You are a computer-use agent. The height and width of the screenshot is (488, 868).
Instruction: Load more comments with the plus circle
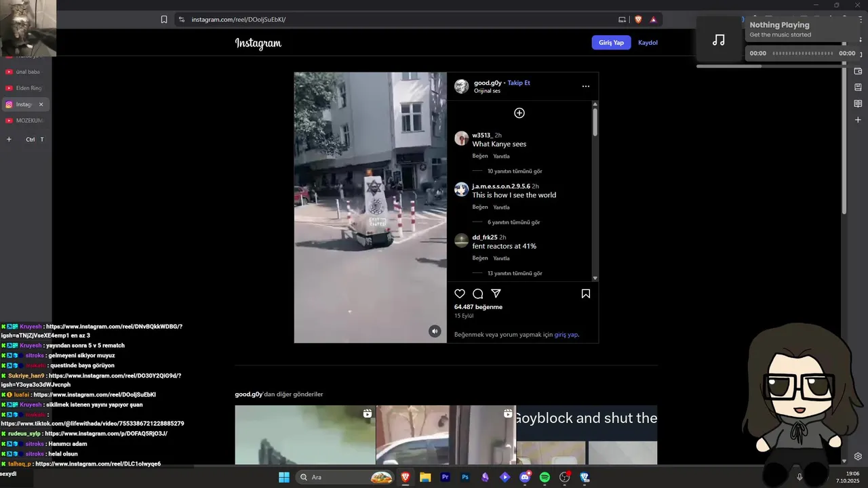[x=519, y=113]
